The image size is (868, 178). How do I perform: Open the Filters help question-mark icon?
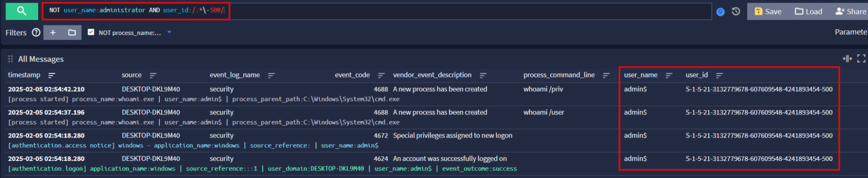[x=36, y=32]
